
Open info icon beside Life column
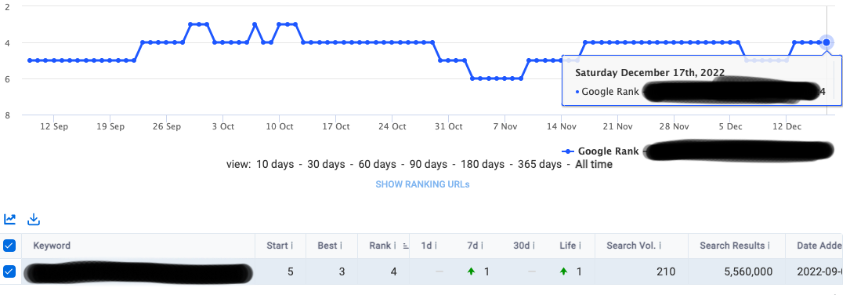581,246
